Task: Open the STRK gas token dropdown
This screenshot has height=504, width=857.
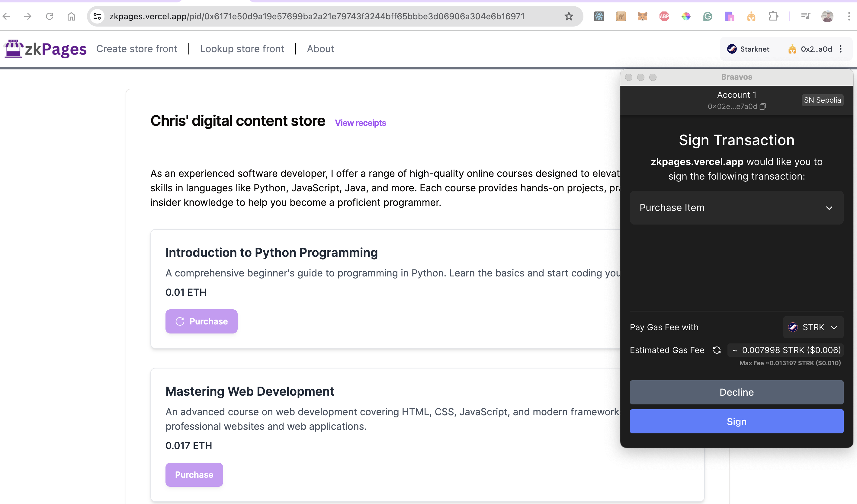Action: click(x=813, y=327)
